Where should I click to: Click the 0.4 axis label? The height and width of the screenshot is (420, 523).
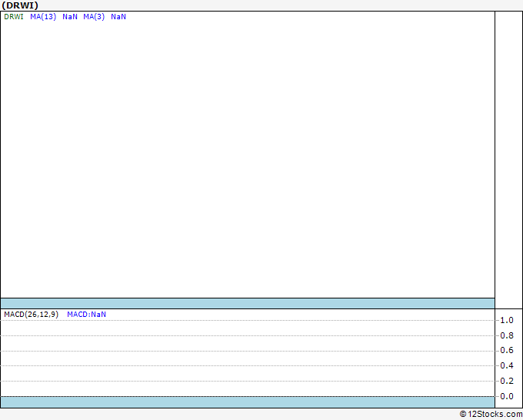(x=507, y=366)
